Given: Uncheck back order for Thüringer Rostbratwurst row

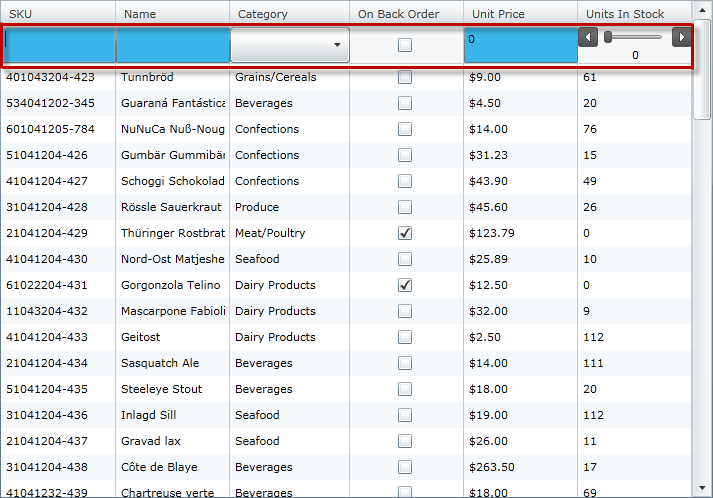Looking at the screenshot, I should click(x=405, y=233).
